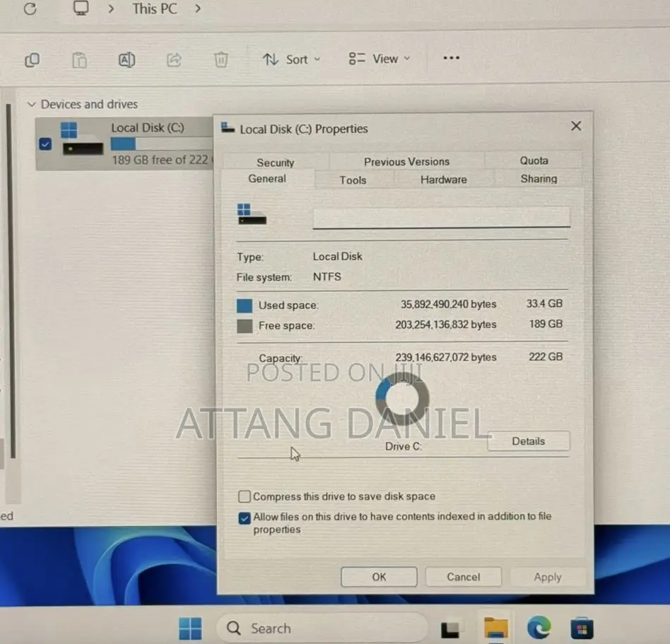This screenshot has height=644, width=670.
Task: Open the Quota tab
Action: (534, 160)
